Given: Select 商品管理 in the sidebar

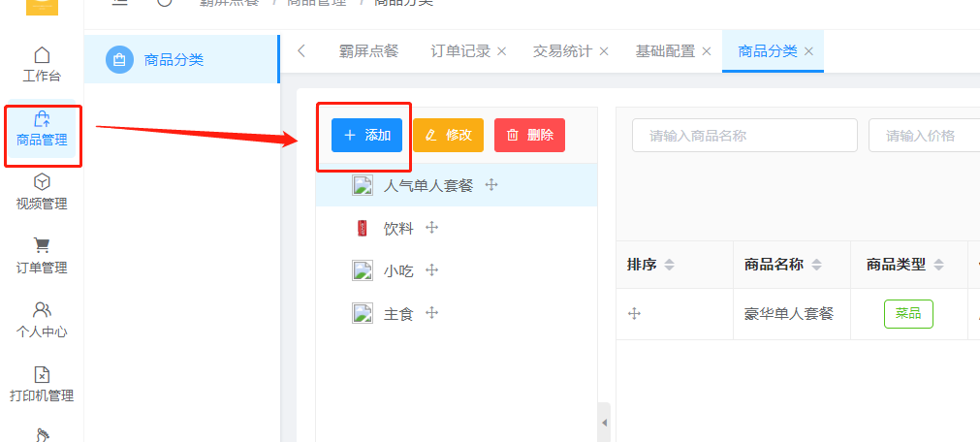Looking at the screenshot, I should click(x=42, y=130).
